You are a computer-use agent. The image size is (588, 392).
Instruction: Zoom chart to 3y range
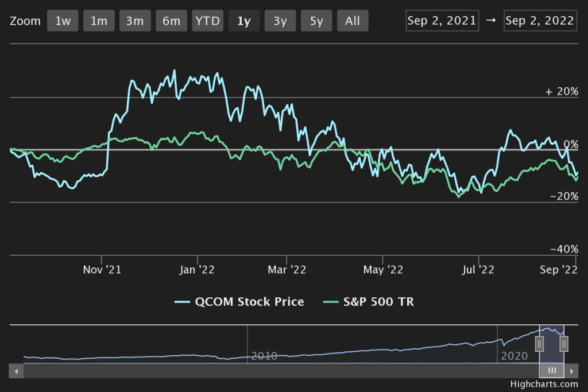click(280, 21)
